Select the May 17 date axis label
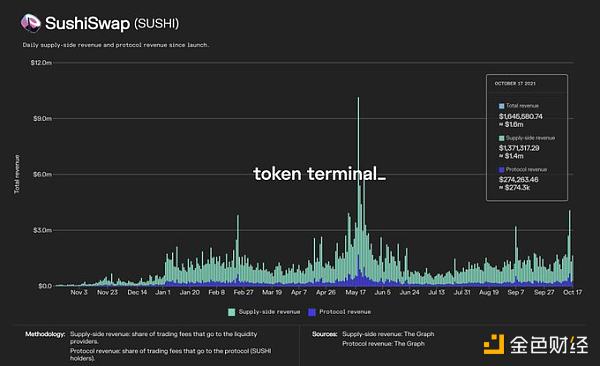Image resolution: width=600 pixels, height=366 pixels. 355,292
